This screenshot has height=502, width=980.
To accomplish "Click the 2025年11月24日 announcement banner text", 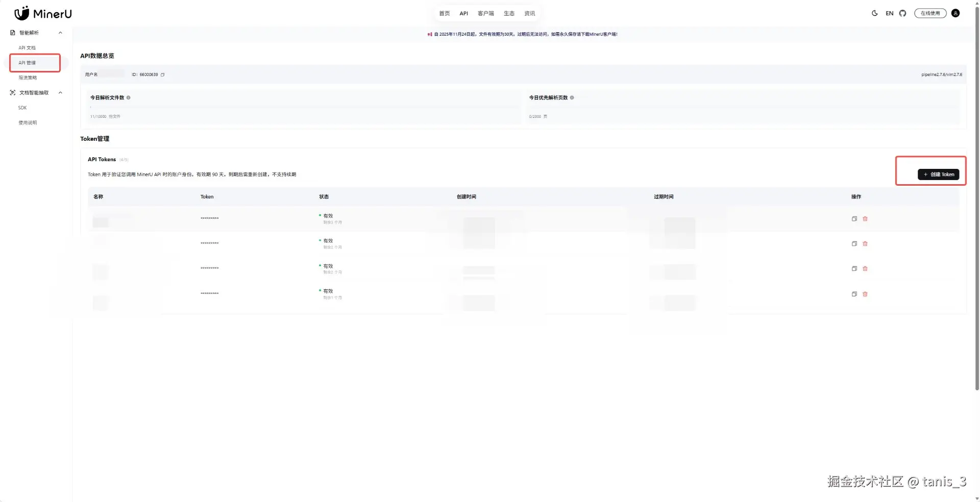I will click(525, 34).
